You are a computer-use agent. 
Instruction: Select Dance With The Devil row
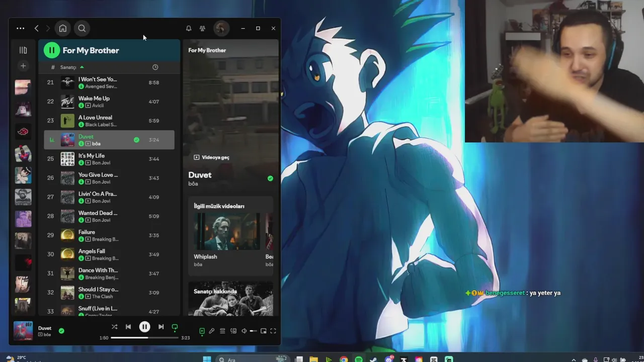[x=109, y=274]
